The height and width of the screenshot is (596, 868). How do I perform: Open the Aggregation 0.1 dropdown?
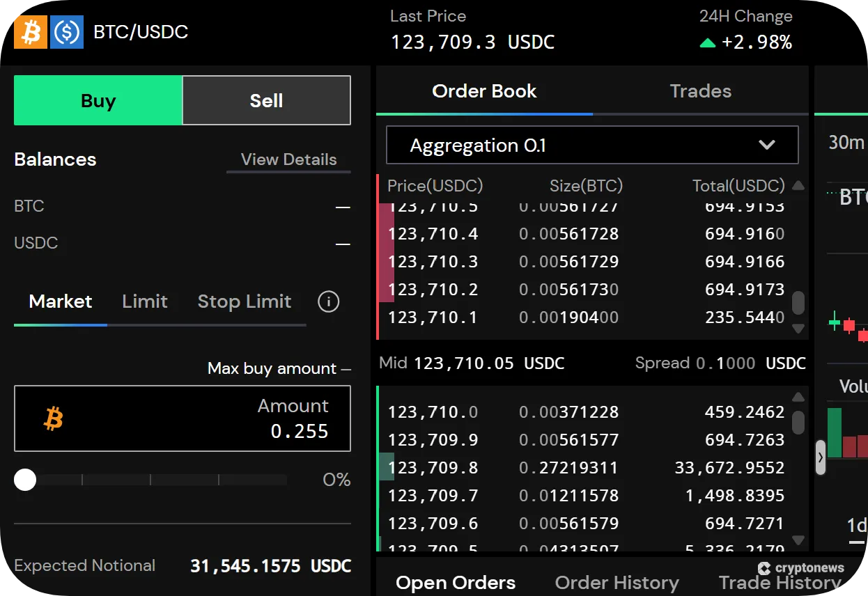click(x=592, y=145)
